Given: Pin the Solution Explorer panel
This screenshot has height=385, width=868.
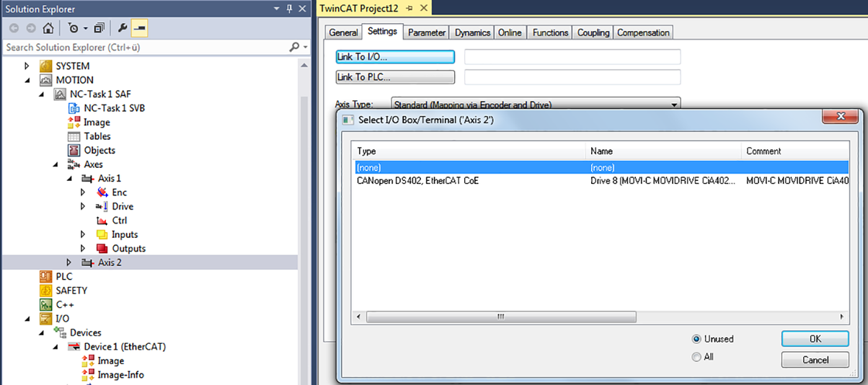Looking at the screenshot, I should pos(290,9).
